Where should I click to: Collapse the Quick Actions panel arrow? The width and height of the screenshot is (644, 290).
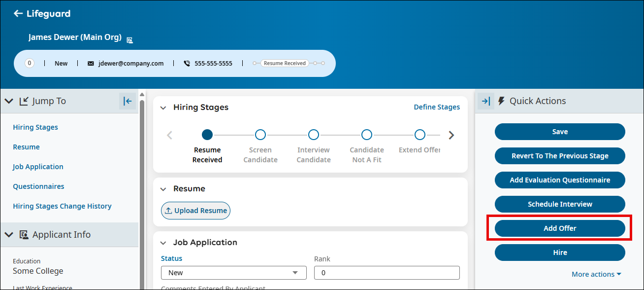486,101
